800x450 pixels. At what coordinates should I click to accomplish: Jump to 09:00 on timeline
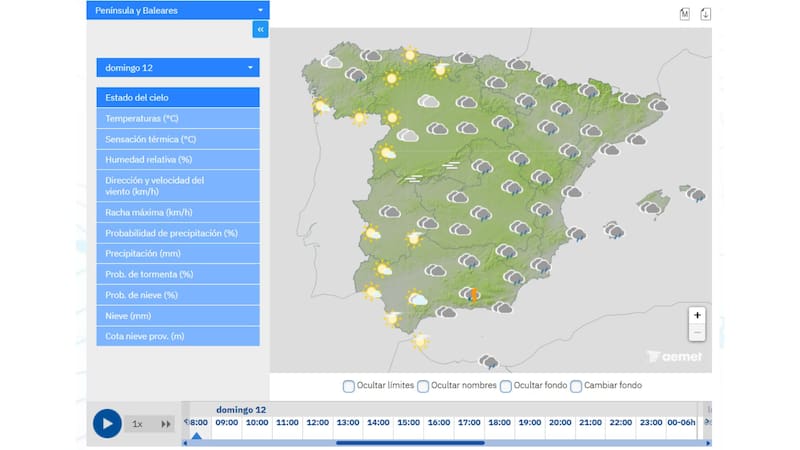[227, 422]
